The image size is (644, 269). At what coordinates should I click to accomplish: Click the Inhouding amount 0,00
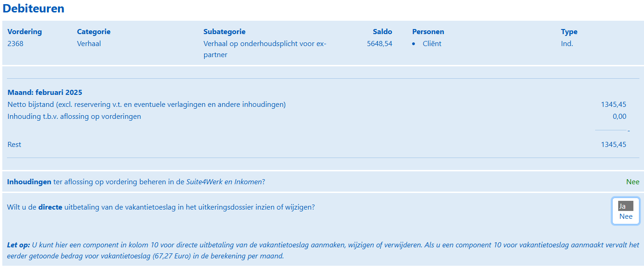(x=619, y=117)
